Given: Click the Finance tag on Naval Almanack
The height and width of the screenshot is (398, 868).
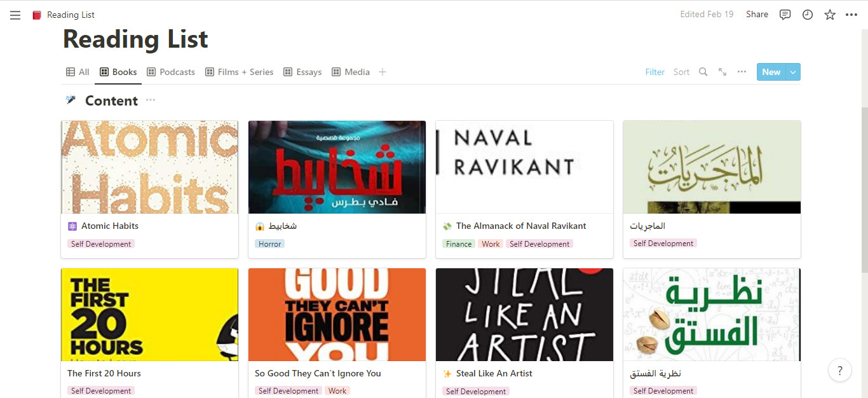Looking at the screenshot, I should click(459, 244).
